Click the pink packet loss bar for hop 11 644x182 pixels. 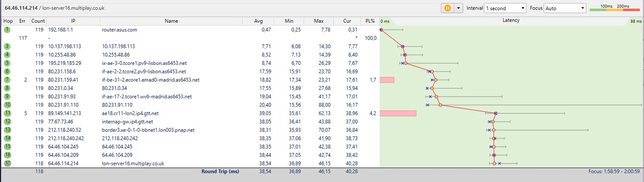click(398, 113)
